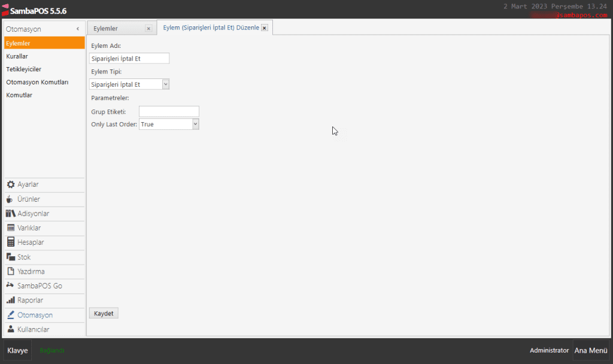This screenshot has height=364, width=613.
Task: Select Tetikleyiciler in the sidebar
Action: point(24,69)
